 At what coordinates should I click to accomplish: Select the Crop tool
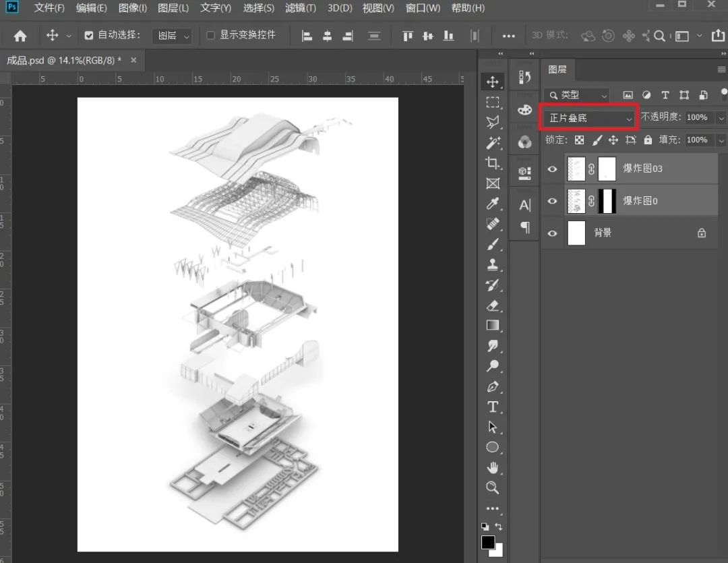pos(493,163)
